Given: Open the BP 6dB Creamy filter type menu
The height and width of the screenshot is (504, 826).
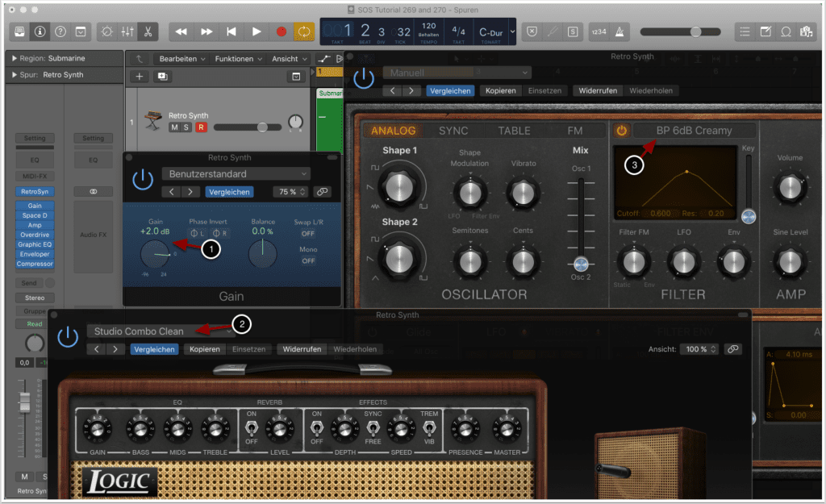Looking at the screenshot, I should pos(694,131).
